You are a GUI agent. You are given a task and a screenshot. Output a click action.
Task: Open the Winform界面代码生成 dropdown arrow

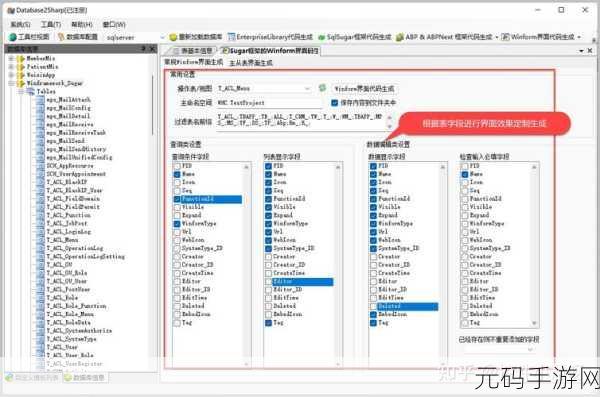click(579, 37)
